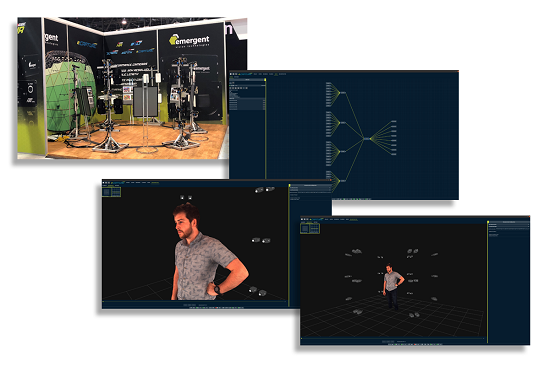Select front-left floor camera pair in full-body viewer
Screen dimensions: 550x366
pos(358,312)
